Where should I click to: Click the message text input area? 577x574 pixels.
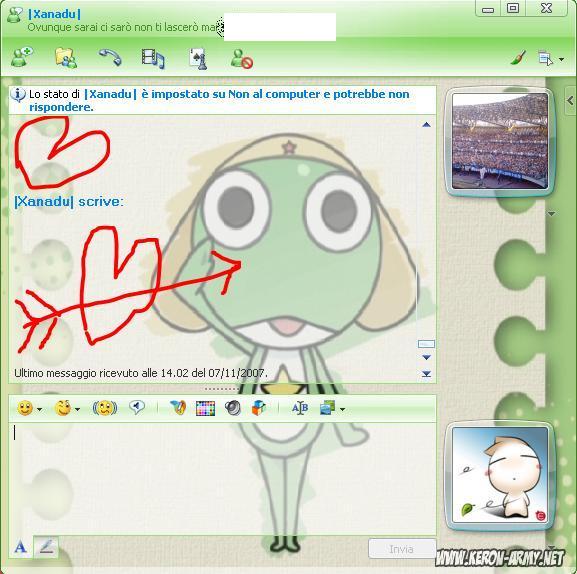[x=222, y=478]
